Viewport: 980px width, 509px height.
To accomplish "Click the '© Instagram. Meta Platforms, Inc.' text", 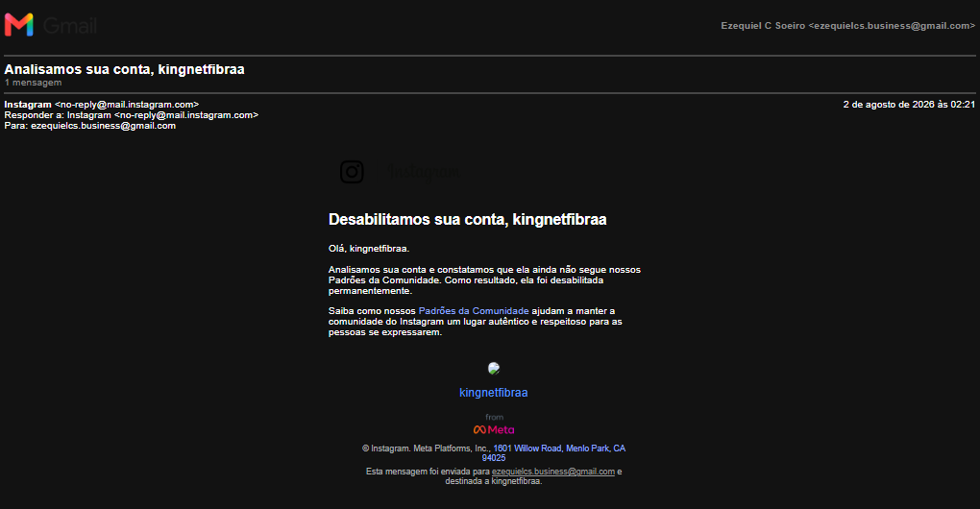I will (427, 448).
